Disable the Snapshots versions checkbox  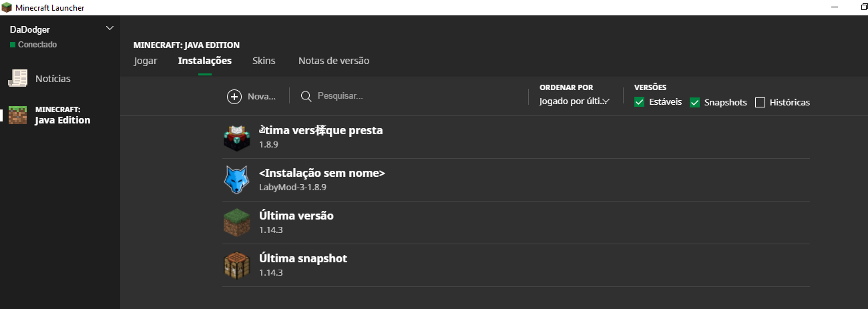pos(694,102)
